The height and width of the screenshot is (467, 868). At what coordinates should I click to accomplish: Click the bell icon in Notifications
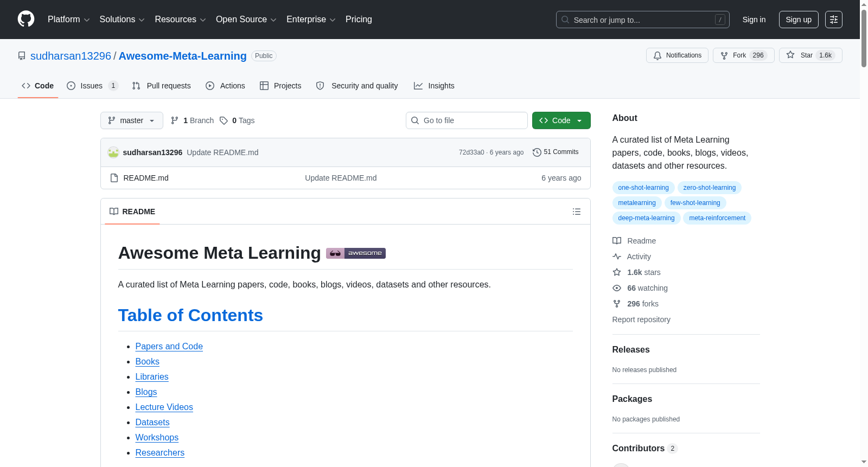[x=658, y=55]
